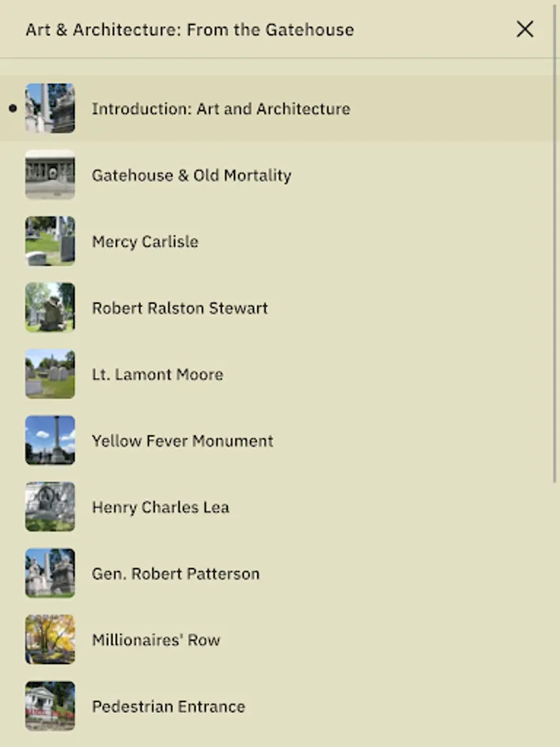
Task: Select the Millionaires' Row stop
Action: coord(277,640)
